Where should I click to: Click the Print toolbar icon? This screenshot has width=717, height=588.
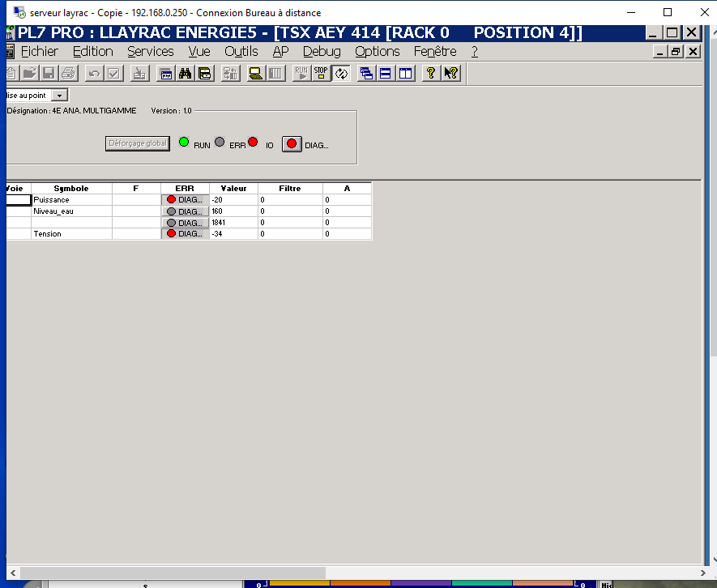click(69, 73)
